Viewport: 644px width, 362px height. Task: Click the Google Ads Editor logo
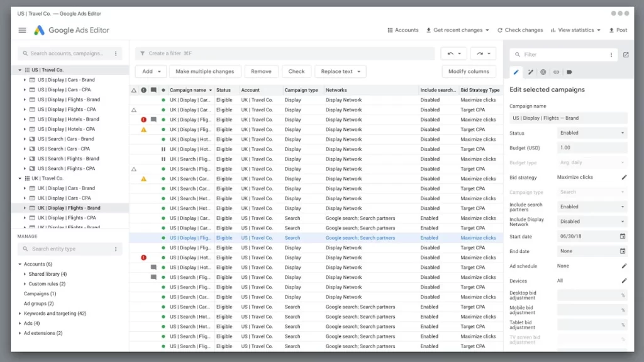point(39,30)
